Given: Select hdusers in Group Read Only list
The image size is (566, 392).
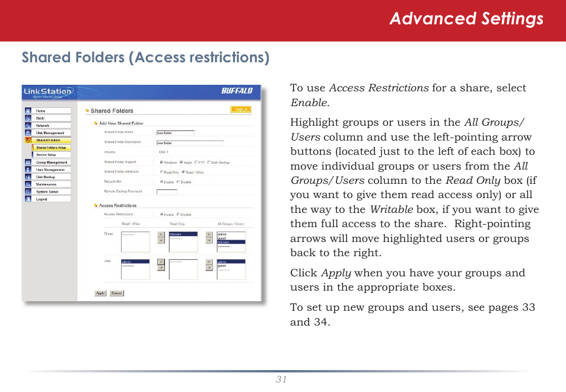Looking at the screenshot, I should [183, 234].
